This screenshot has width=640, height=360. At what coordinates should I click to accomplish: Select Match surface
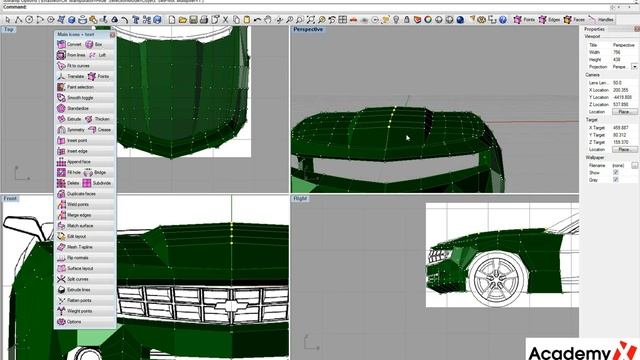(x=76, y=226)
